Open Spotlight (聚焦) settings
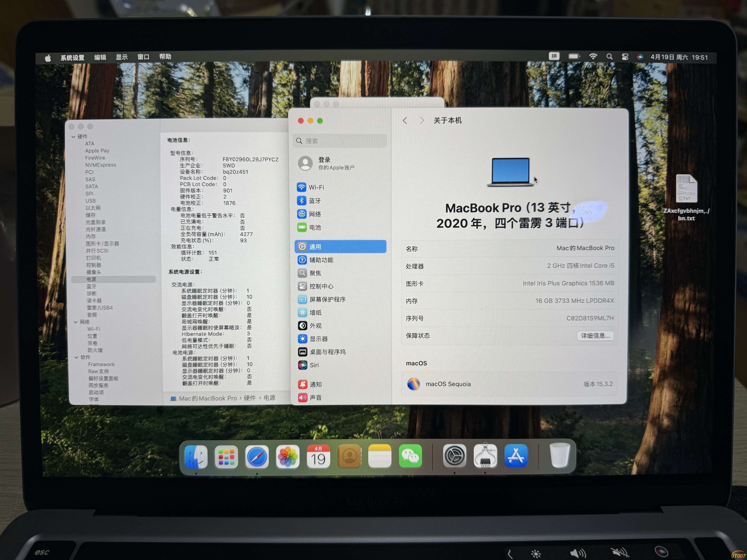The height and width of the screenshot is (560, 747). (x=340, y=273)
